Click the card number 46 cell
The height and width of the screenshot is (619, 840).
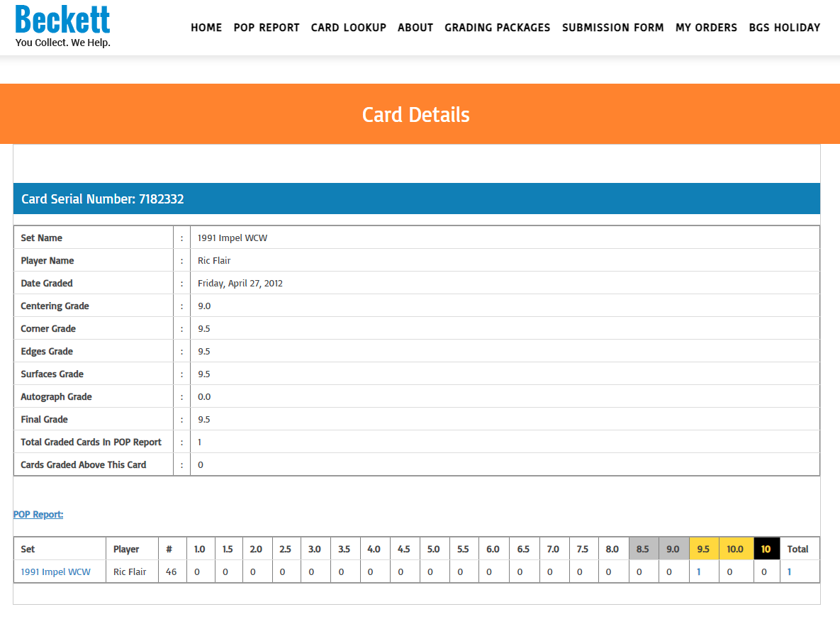pyautogui.click(x=172, y=571)
